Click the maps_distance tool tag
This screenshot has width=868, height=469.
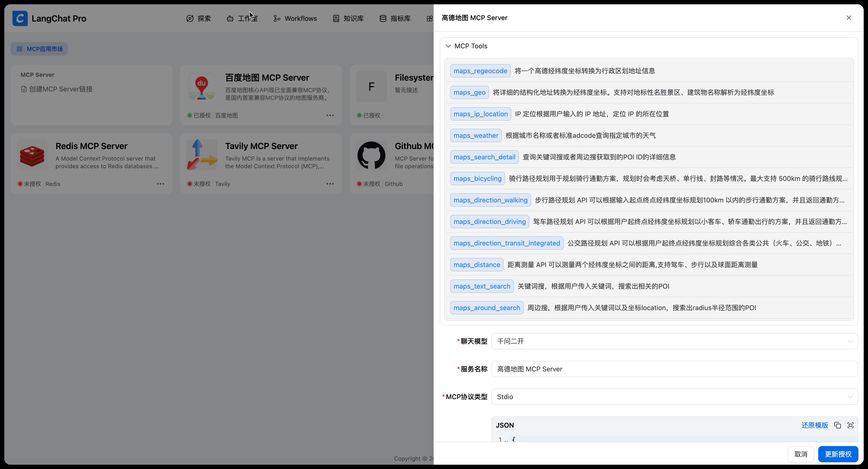pyautogui.click(x=477, y=265)
